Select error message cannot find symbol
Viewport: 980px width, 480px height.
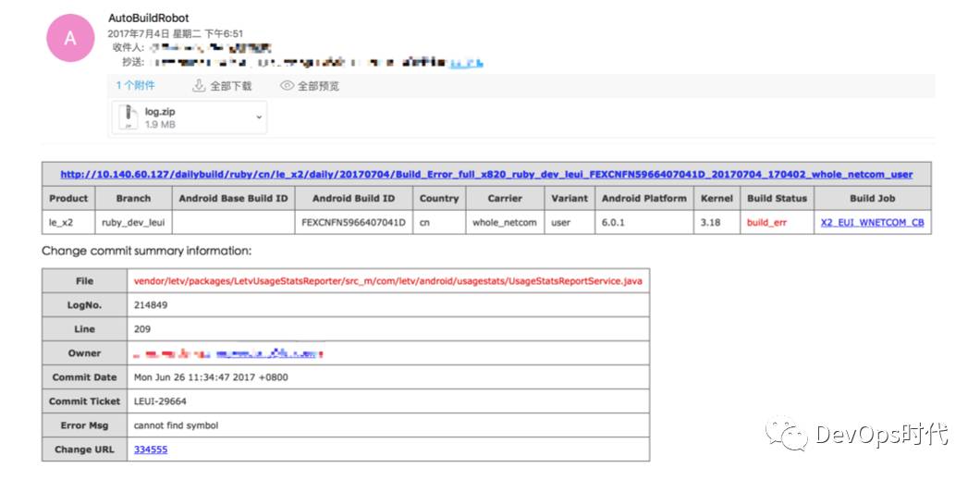tap(176, 425)
